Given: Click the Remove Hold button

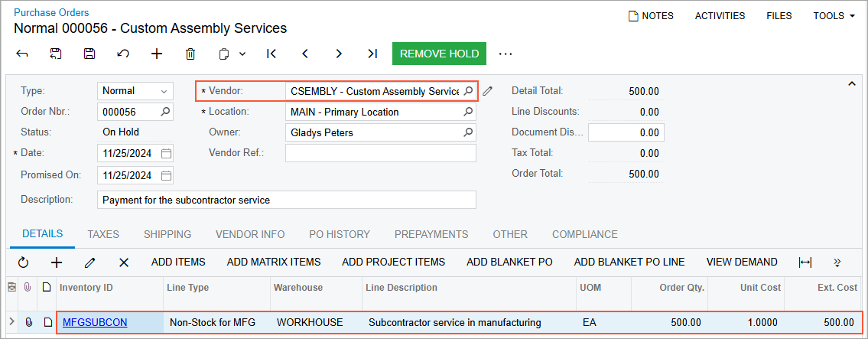Looking at the screenshot, I should point(439,54).
